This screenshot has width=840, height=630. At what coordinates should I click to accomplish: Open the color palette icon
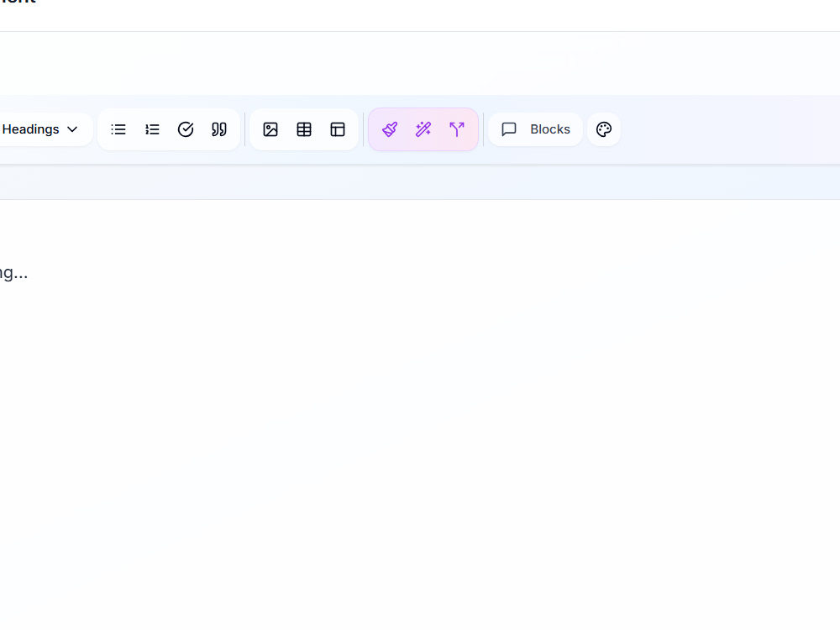[x=604, y=129]
